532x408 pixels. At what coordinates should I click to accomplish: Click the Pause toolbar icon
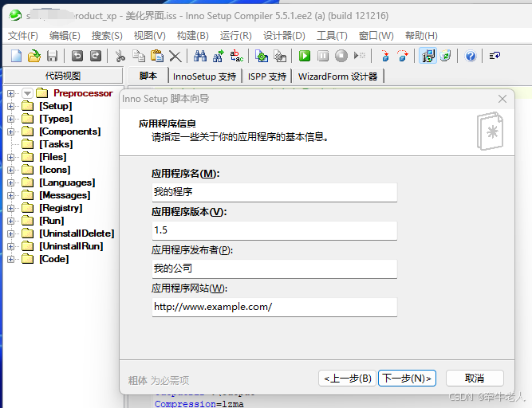(323, 56)
